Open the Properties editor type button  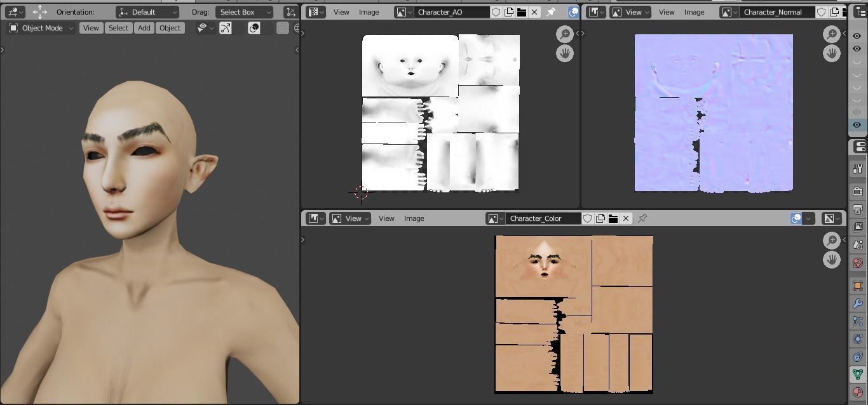pyautogui.click(x=859, y=147)
